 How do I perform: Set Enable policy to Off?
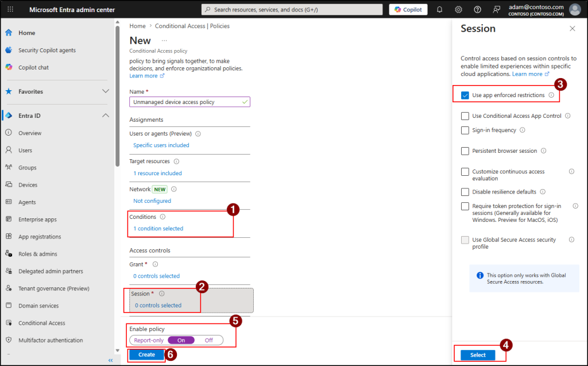pyautogui.click(x=209, y=340)
